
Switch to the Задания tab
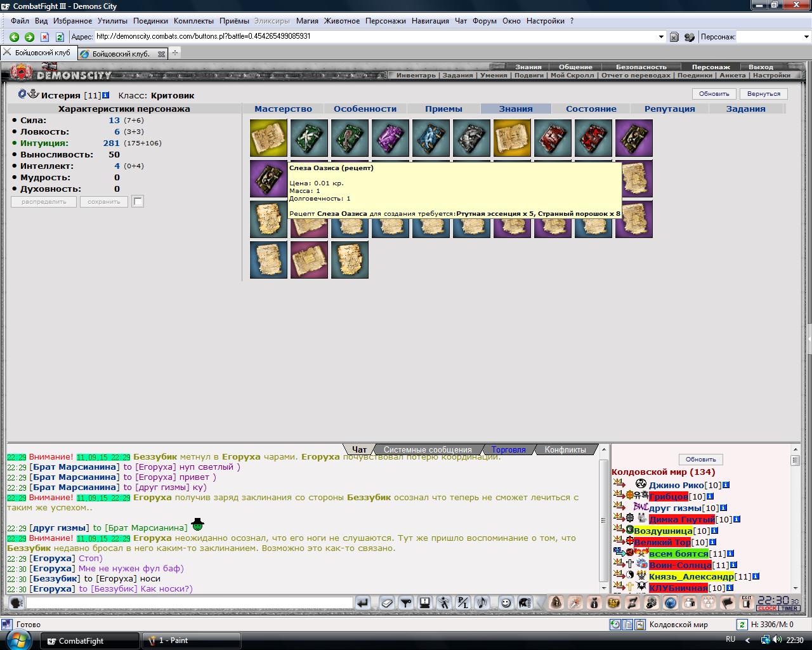(x=745, y=109)
